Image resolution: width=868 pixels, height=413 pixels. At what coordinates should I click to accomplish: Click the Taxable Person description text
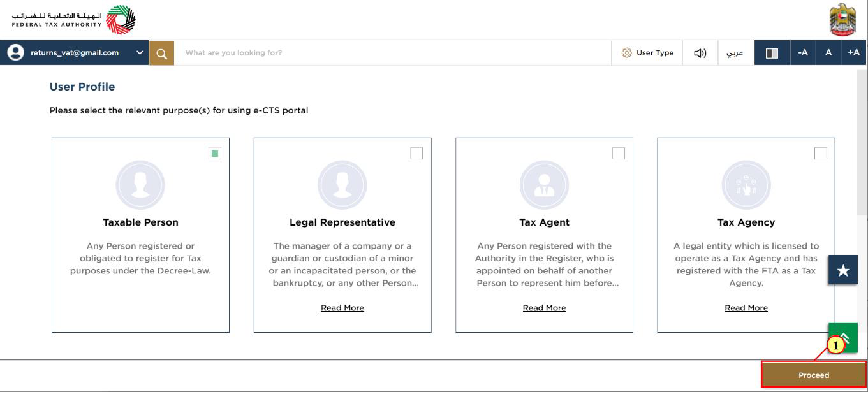click(140, 258)
